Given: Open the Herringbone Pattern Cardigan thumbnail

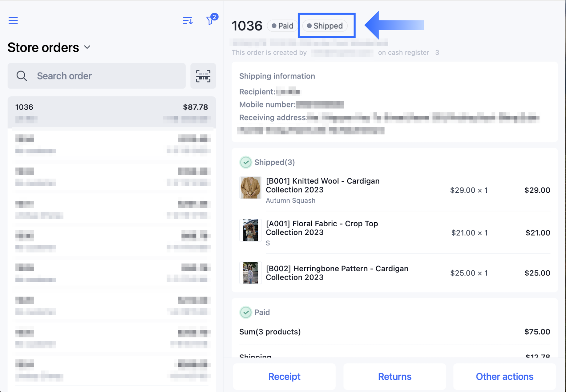Looking at the screenshot, I should [250, 273].
